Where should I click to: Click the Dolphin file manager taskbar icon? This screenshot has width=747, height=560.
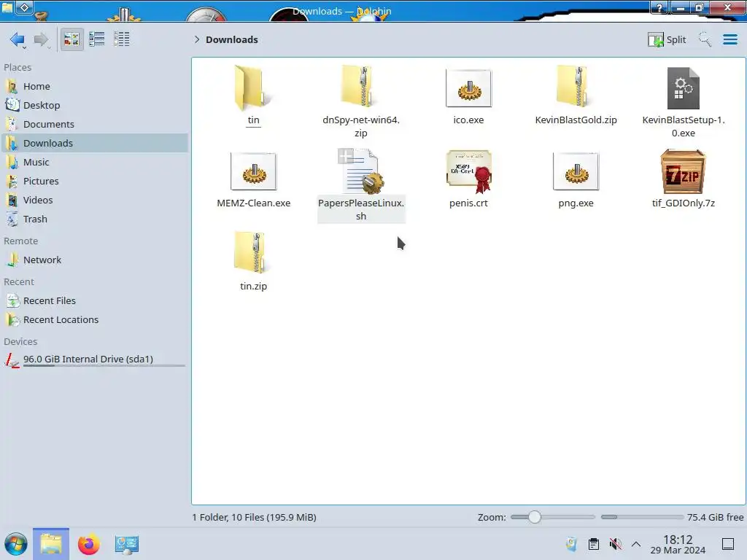point(51,544)
